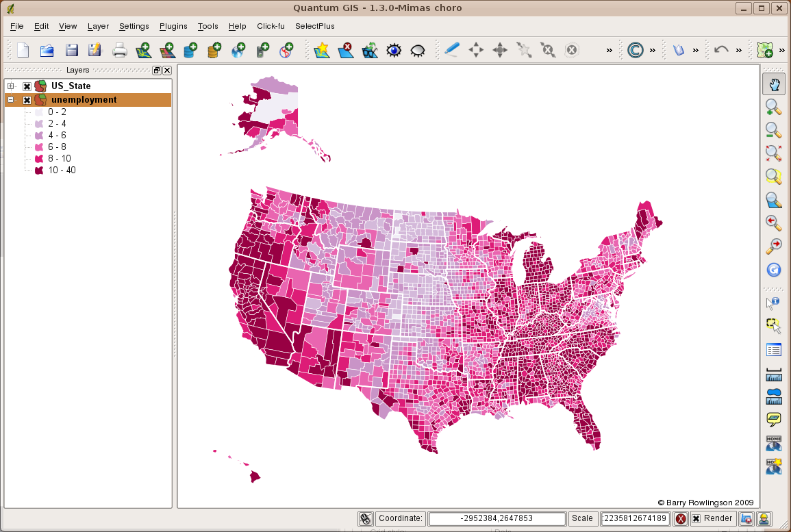This screenshot has width=791, height=532.
Task: Click the 10 - 40 legend swatch
Action: tap(39, 170)
